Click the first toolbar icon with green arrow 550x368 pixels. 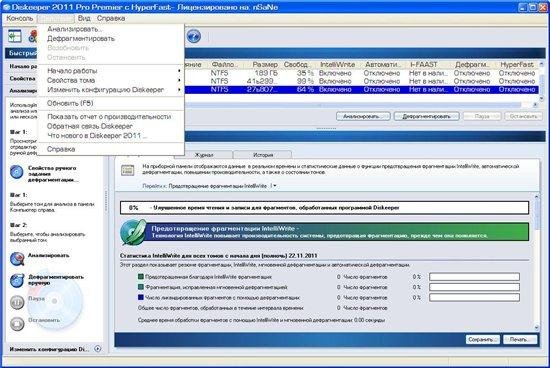pos(15,36)
